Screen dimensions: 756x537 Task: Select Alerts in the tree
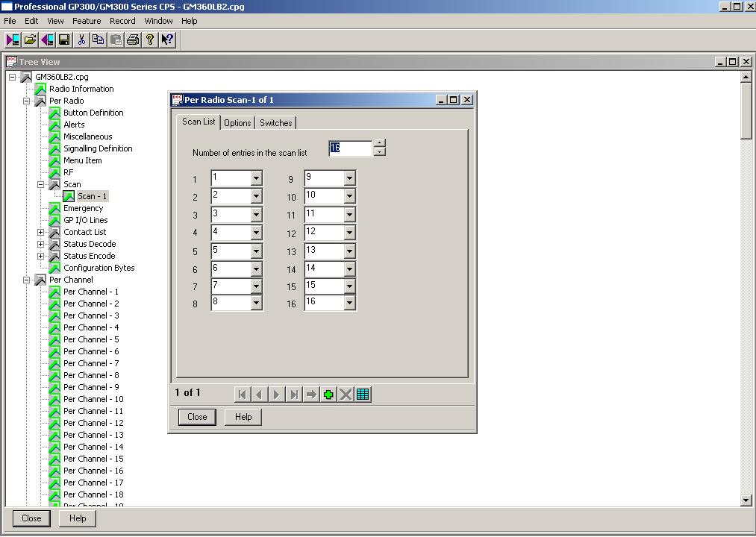(x=74, y=125)
